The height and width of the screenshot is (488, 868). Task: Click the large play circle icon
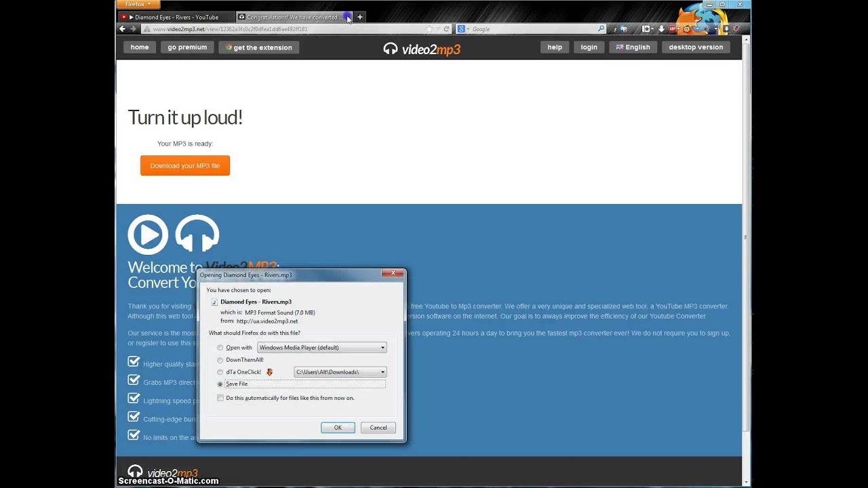point(148,235)
